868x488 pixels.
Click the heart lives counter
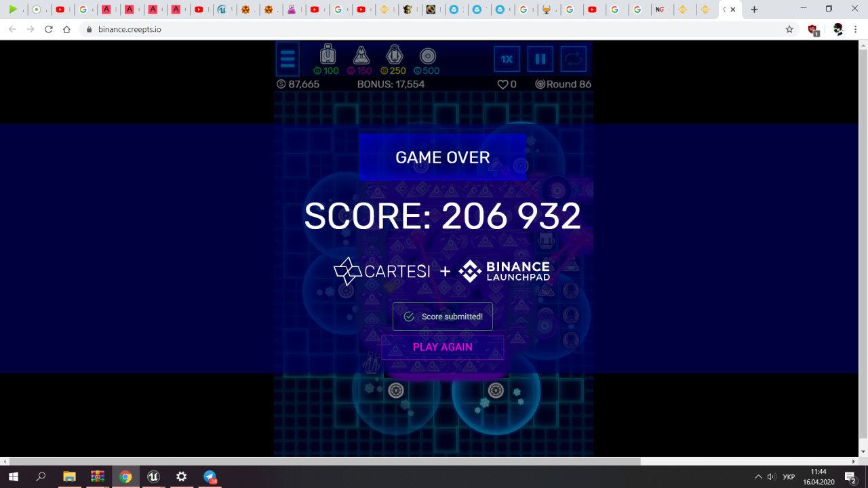tap(507, 85)
